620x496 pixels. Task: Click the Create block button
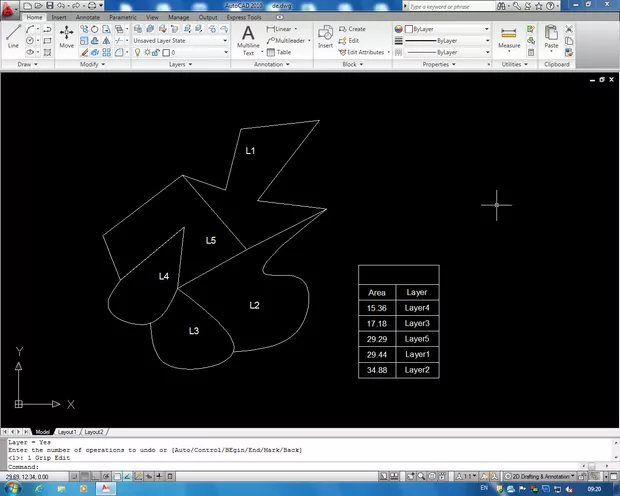pyautogui.click(x=354, y=29)
